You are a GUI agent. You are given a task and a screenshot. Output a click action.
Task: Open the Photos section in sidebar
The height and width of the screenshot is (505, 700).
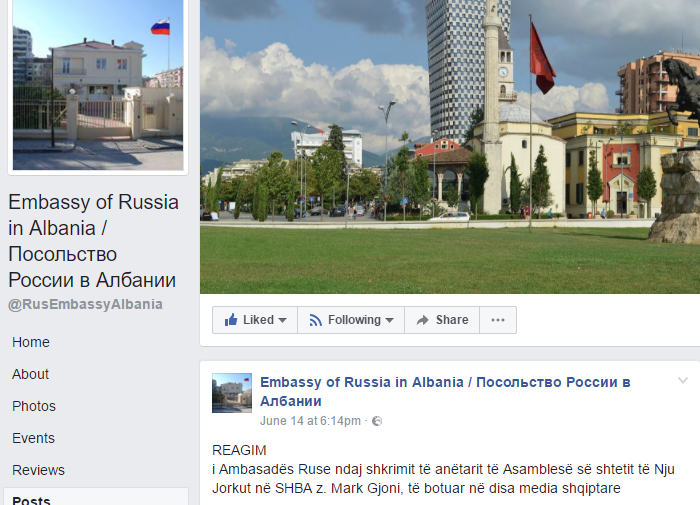point(34,406)
